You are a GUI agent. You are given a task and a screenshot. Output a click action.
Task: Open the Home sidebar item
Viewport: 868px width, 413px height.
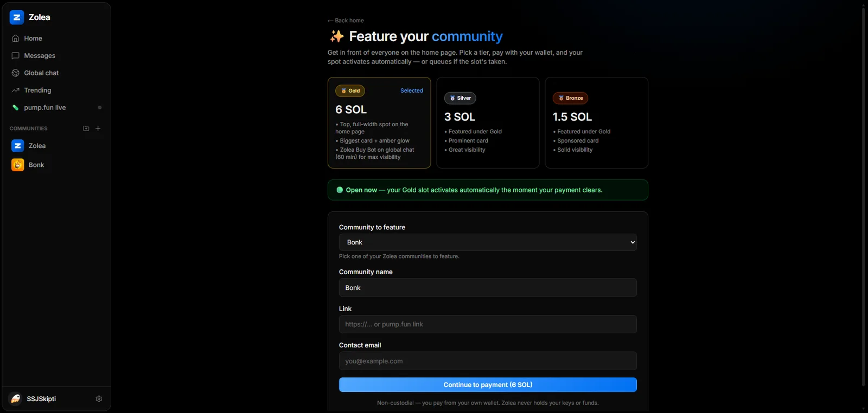click(x=56, y=38)
